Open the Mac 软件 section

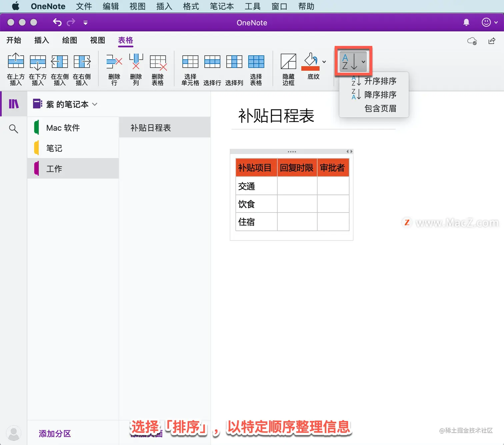73,128
